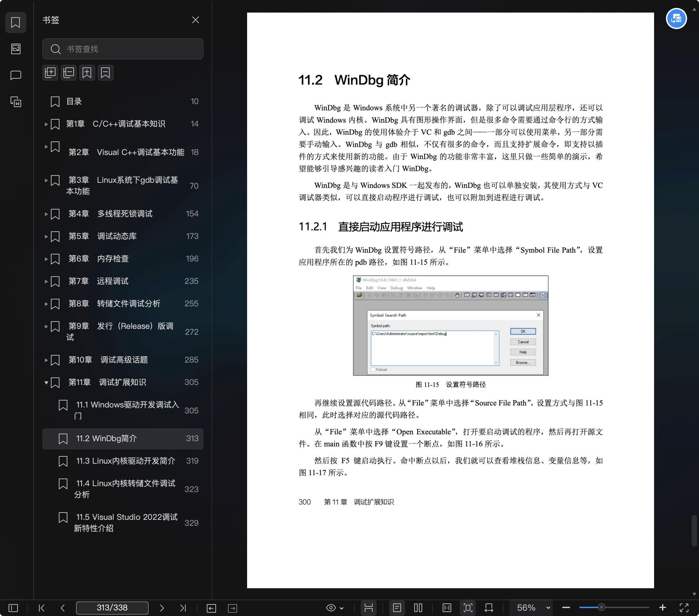Image resolution: width=699 pixels, height=616 pixels.
Task: Open 11.1 Windows驱动开发调试入门 bookmark
Action: click(123, 410)
